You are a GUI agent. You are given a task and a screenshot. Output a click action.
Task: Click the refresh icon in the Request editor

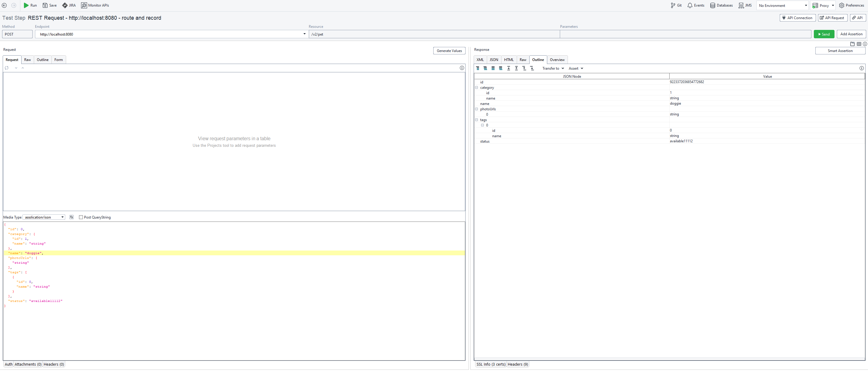pos(7,68)
